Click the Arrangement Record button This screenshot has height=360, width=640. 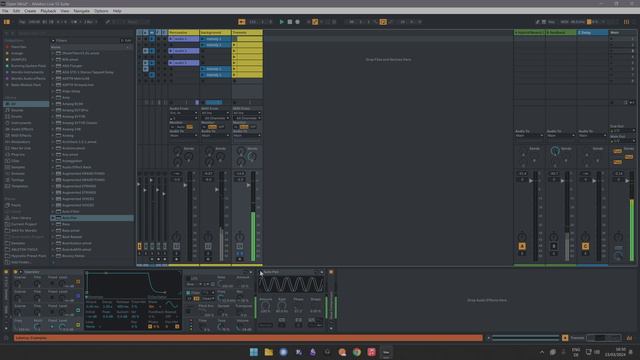297,22
